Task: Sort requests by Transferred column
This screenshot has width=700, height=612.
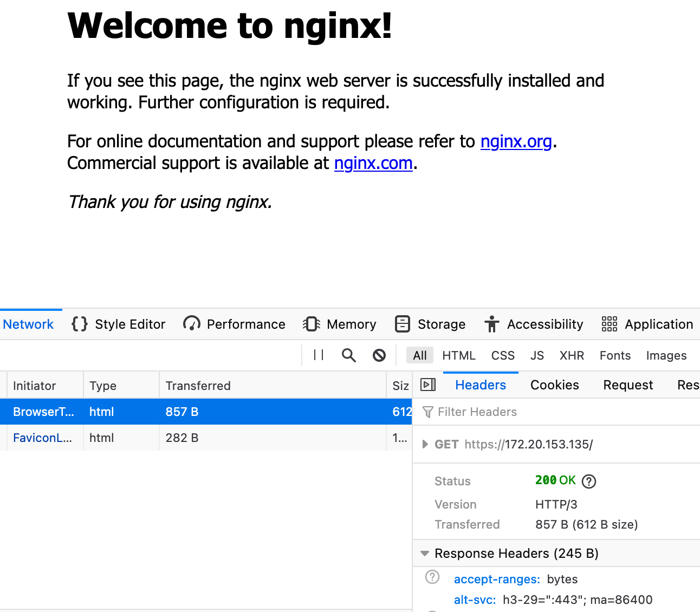Action: pos(273,386)
